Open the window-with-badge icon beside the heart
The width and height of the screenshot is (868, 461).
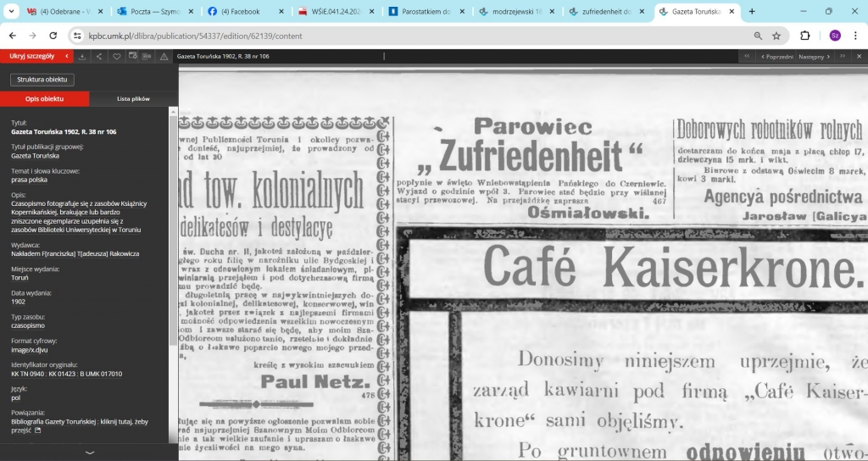(x=133, y=56)
